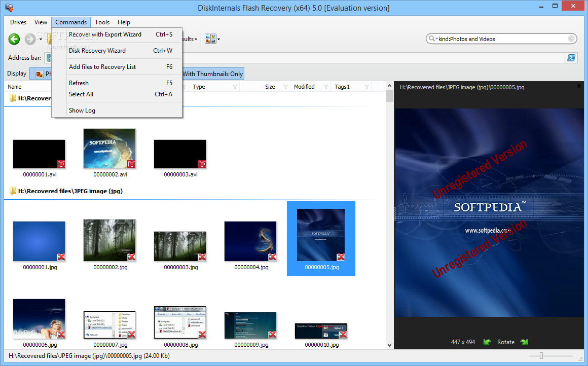
Task: Click preview image dimensions 447 x 494
Action: (x=463, y=342)
